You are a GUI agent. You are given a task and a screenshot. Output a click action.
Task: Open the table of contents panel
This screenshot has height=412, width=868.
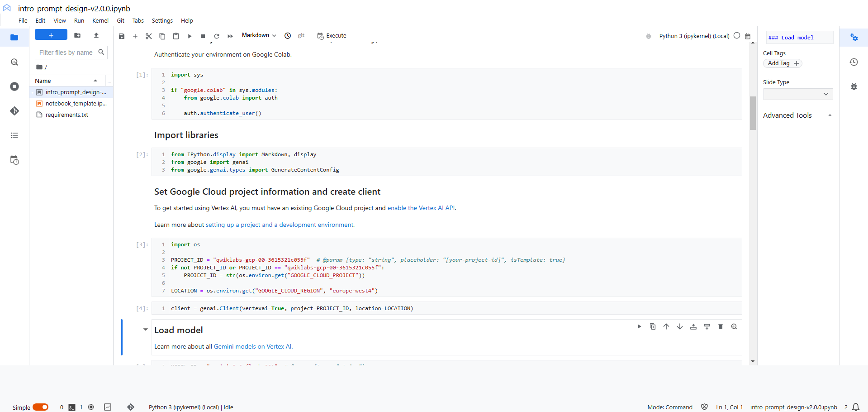(x=14, y=135)
